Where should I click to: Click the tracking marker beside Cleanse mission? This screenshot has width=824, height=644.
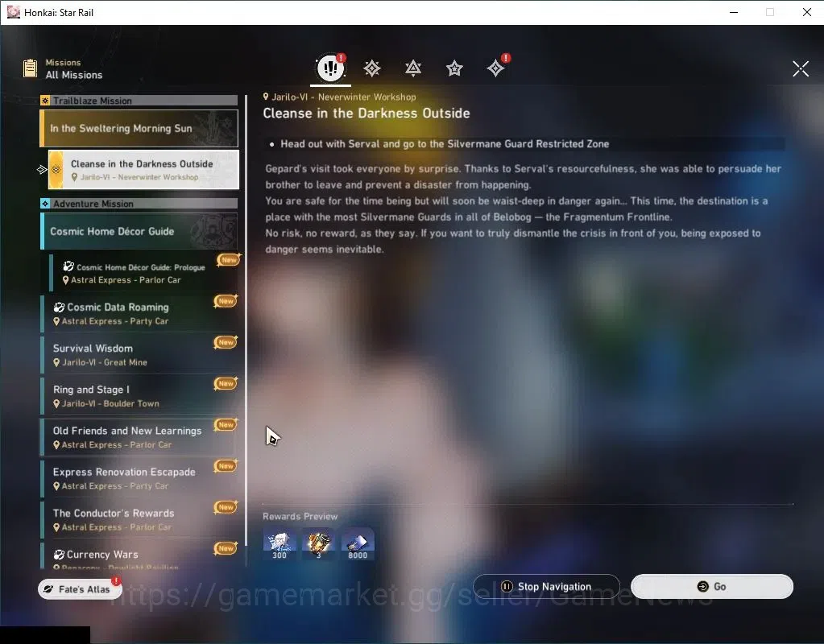pos(42,169)
